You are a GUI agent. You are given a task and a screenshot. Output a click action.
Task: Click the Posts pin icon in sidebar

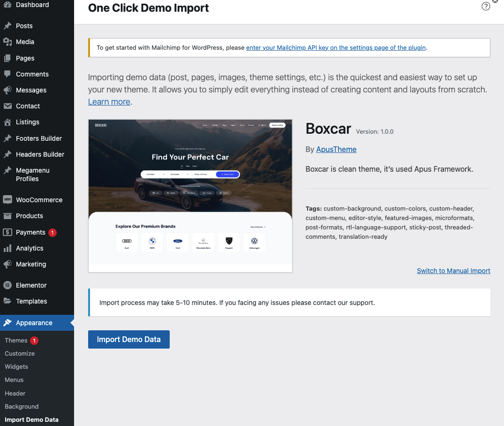(x=8, y=26)
